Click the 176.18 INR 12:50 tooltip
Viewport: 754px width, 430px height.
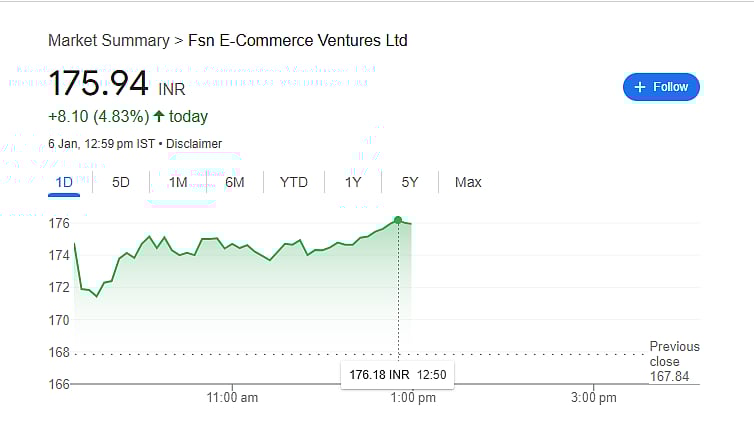[x=396, y=375]
